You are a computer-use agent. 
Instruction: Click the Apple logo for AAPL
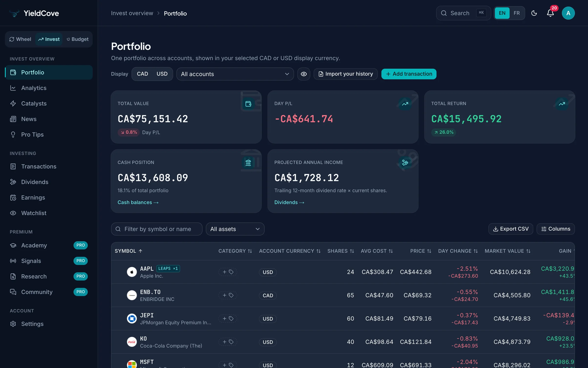point(132,272)
